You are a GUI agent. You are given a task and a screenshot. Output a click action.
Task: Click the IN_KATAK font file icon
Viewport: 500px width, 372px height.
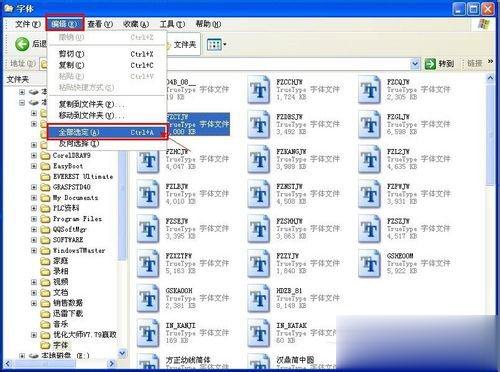click(259, 333)
